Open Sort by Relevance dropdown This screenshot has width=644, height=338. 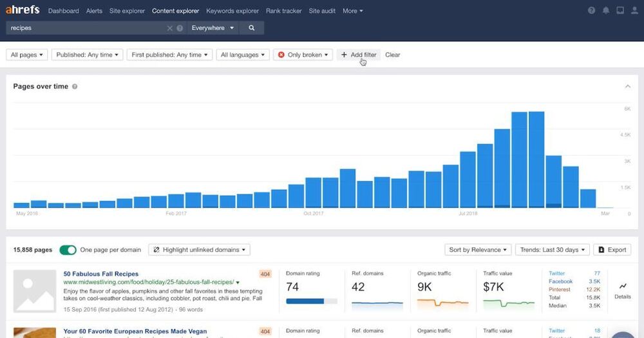[x=478, y=250]
